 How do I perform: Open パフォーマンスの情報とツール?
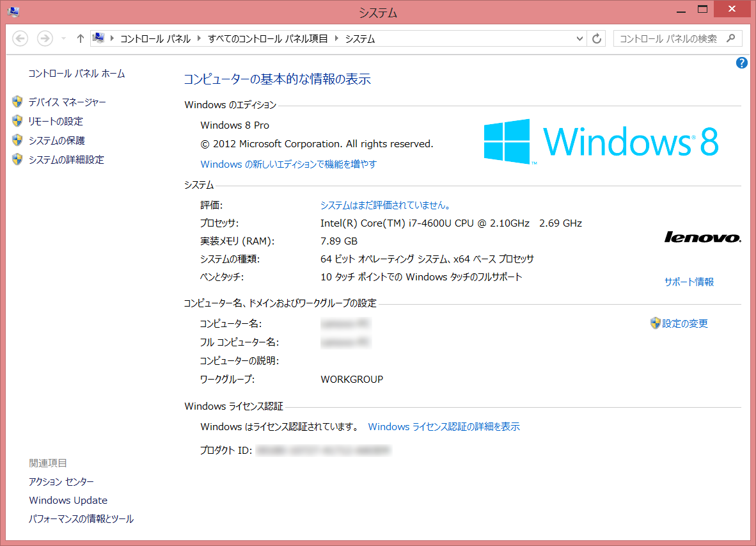tap(81, 519)
